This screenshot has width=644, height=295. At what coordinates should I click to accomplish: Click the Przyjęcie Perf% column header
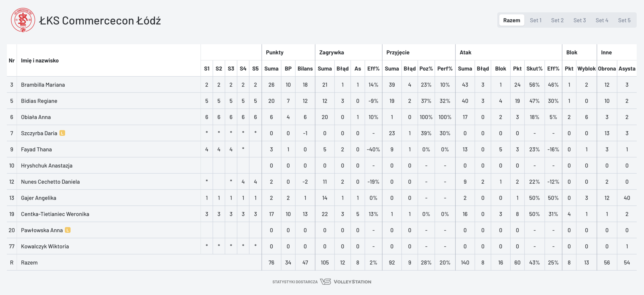pyautogui.click(x=445, y=69)
